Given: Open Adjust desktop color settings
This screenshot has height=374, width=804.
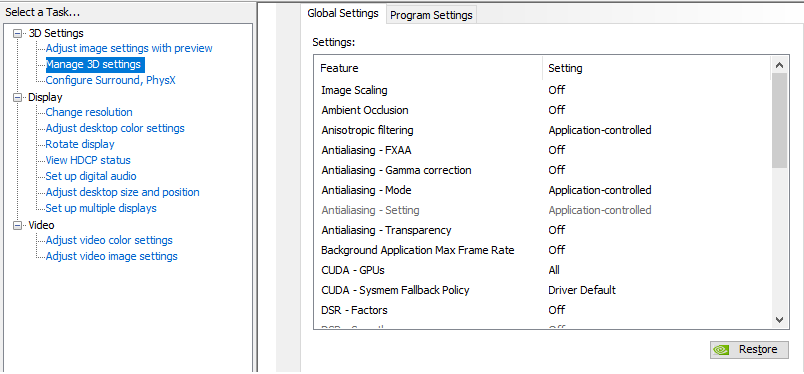Looking at the screenshot, I should [x=115, y=128].
